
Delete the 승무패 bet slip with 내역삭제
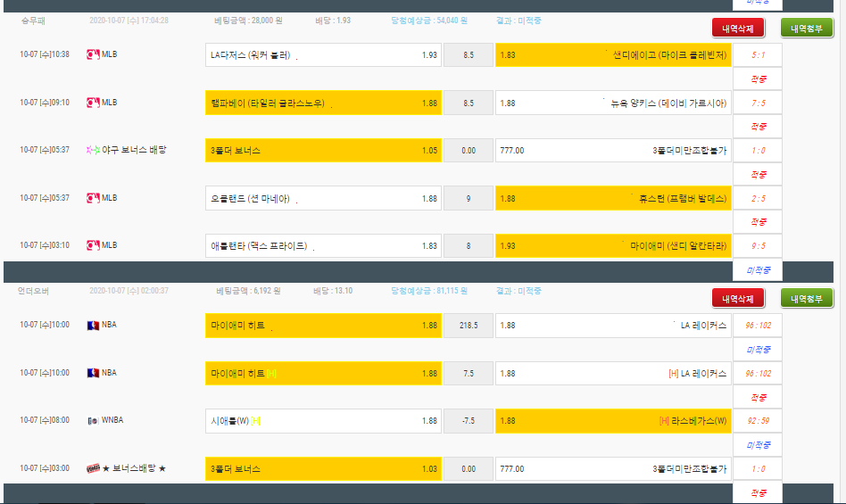coord(738,29)
